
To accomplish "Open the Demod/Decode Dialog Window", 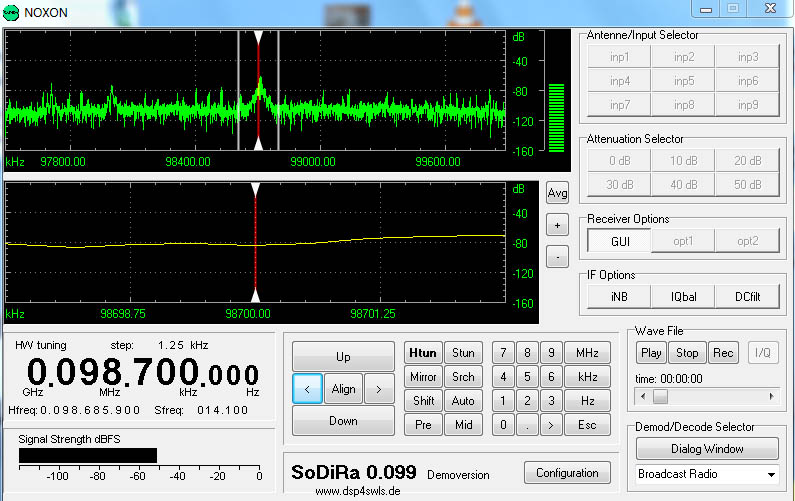I will pyautogui.click(x=708, y=449).
